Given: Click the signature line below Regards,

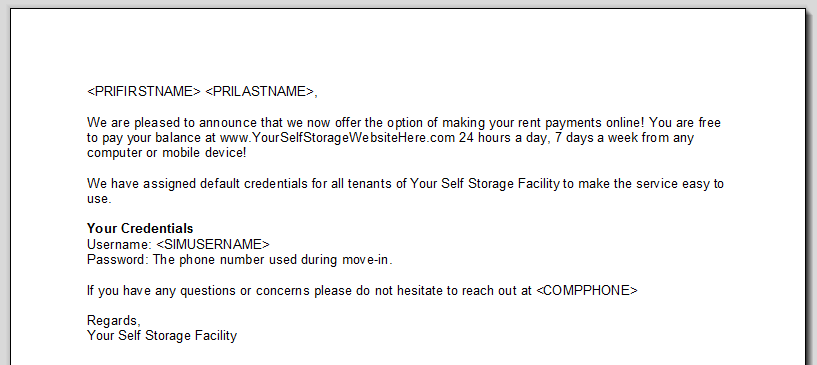Looking at the screenshot, I should pyautogui.click(x=162, y=336).
